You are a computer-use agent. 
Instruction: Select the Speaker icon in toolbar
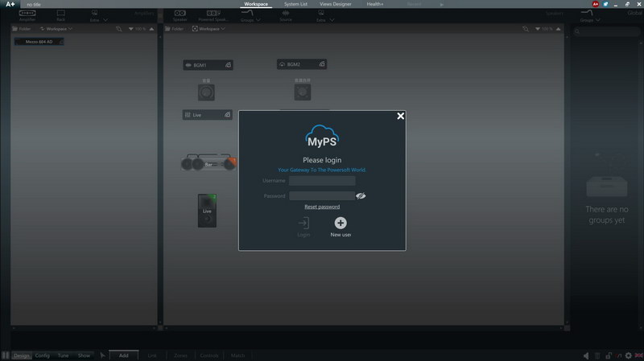[x=180, y=15]
